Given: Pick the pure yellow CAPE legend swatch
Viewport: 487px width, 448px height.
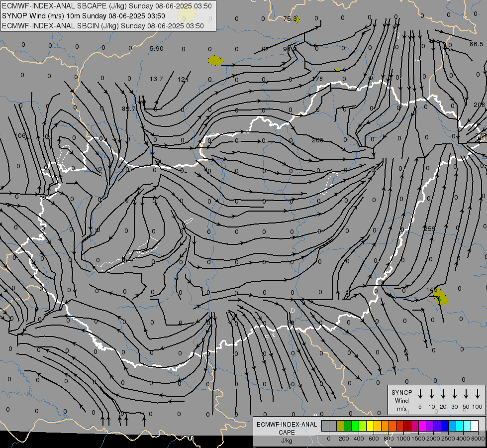Looking at the screenshot, I should [370, 426].
